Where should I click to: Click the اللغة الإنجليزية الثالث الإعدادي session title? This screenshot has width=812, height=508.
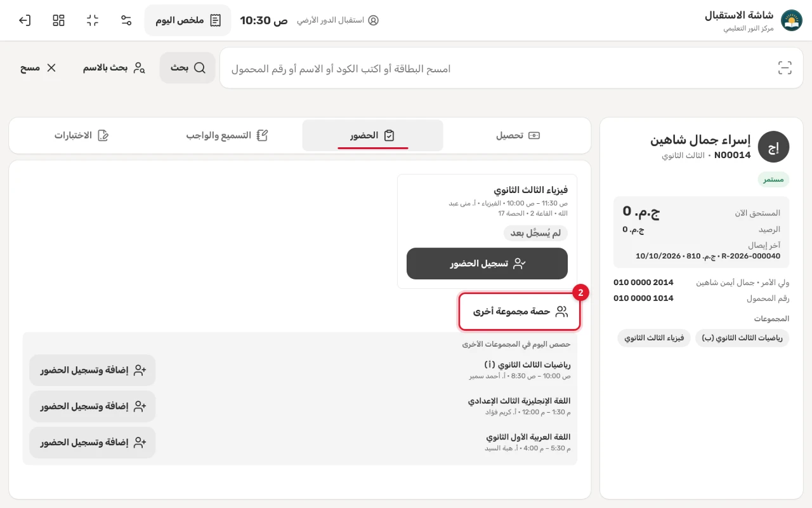pyautogui.click(x=519, y=401)
